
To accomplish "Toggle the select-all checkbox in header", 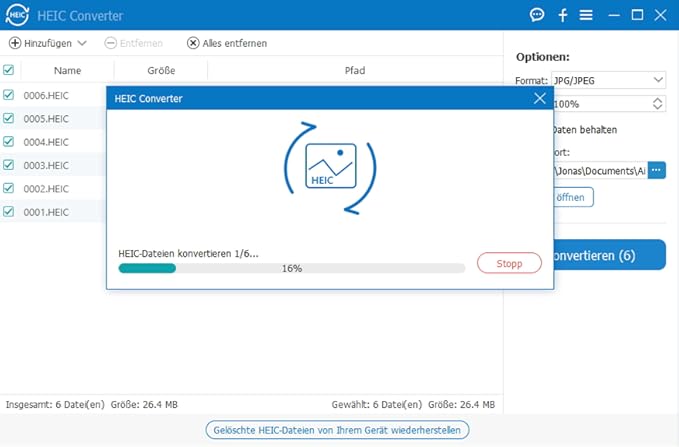I will pyautogui.click(x=9, y=70).
